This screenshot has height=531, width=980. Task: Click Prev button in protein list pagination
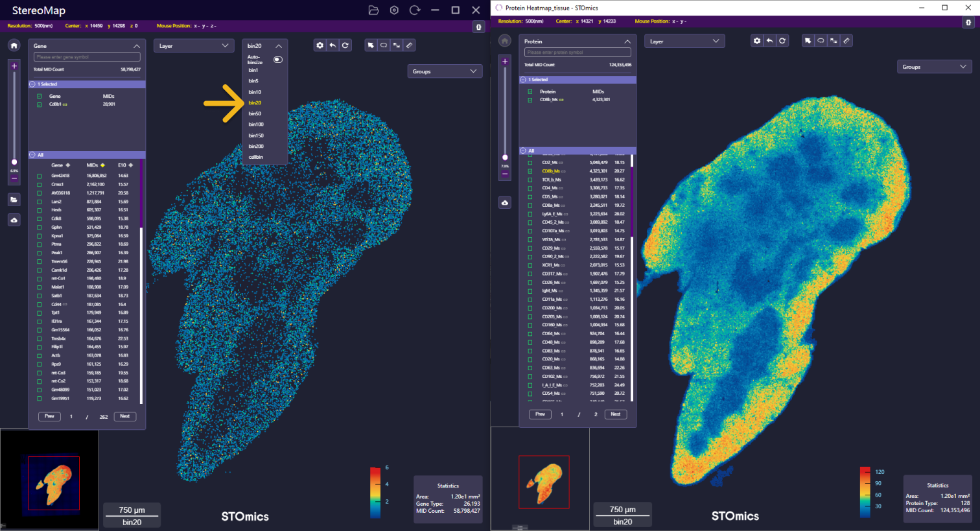coord(540,414)
